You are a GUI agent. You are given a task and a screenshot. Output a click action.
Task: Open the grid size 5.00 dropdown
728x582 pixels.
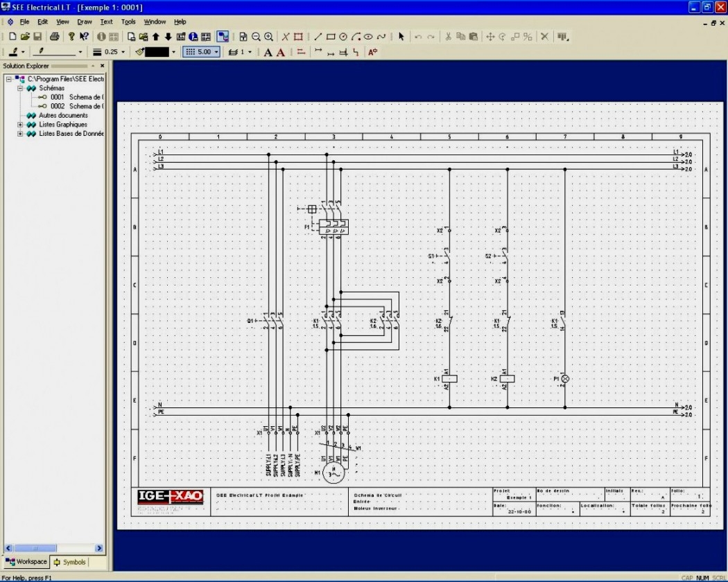click(x=217, y=51)
